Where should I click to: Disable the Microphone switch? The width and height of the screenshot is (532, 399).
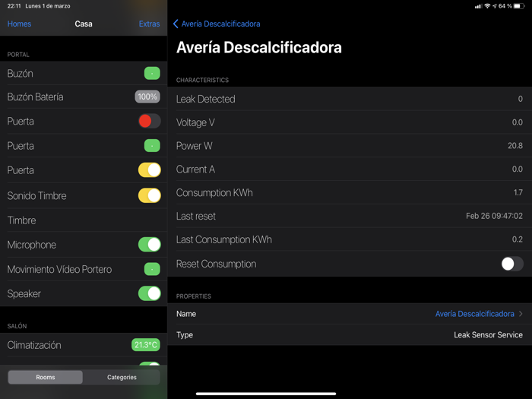coord(149,245)
